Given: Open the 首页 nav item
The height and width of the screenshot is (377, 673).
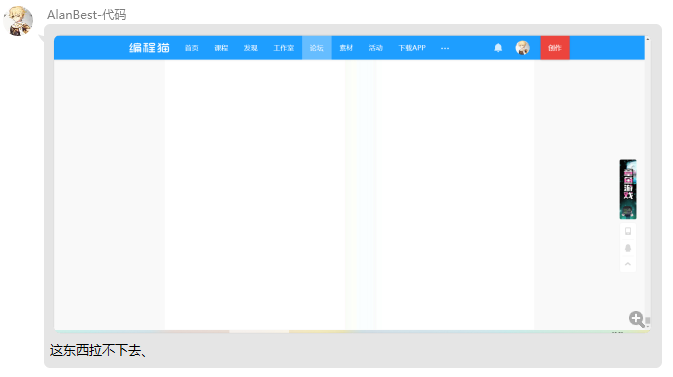Looking at the screenshot, I should pyautogui.click(x=191, y=48).
